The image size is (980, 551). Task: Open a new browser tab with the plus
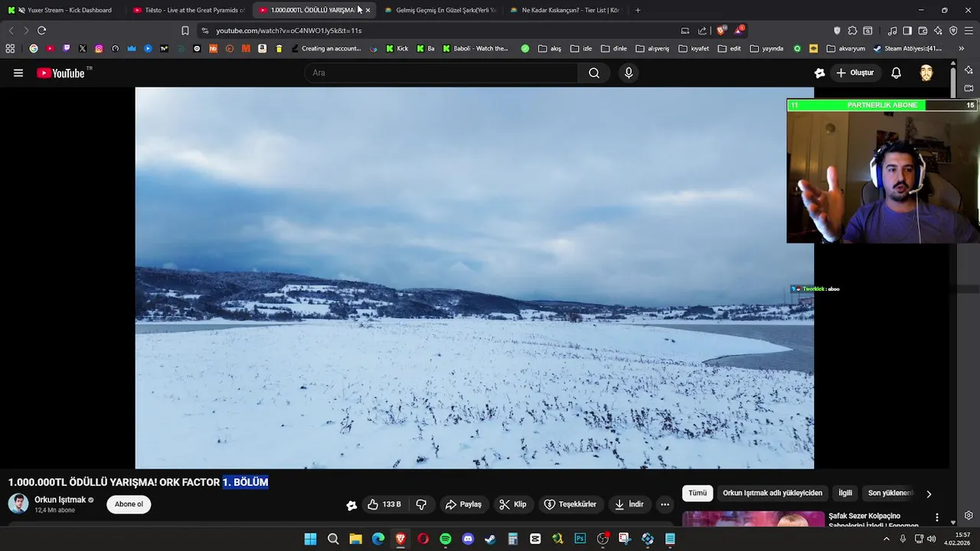pos(638,10)
